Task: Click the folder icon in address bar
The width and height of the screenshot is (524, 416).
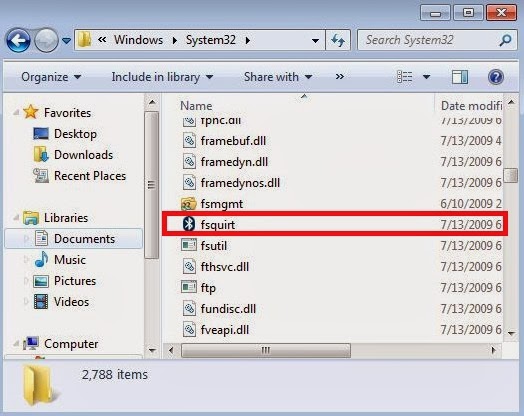Action: [85, 40]
